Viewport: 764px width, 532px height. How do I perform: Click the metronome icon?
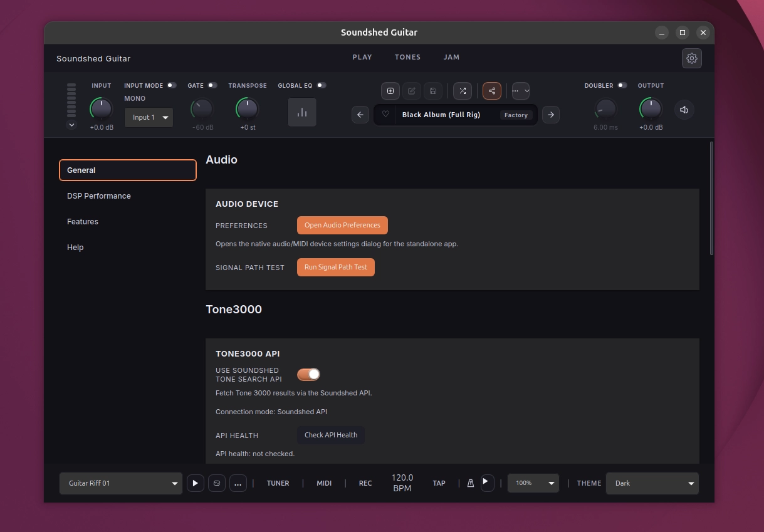(470, 483)
